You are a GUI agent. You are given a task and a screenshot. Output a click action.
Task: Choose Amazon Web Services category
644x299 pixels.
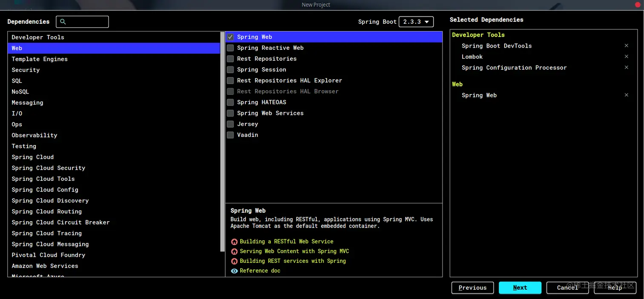coord(114,266)
